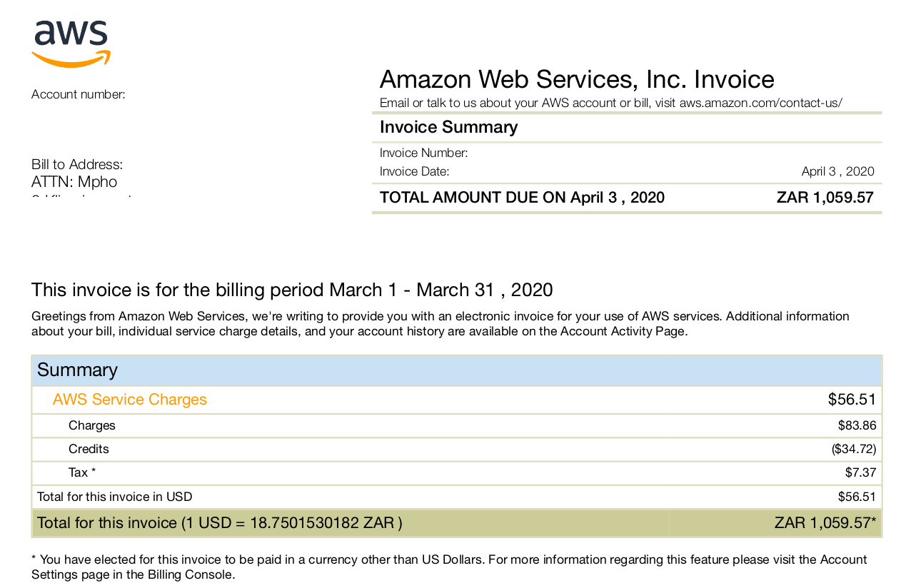Select the AWS Service Charges heading
This screenshot has width=906, height=588.
(x=130, y=400)
